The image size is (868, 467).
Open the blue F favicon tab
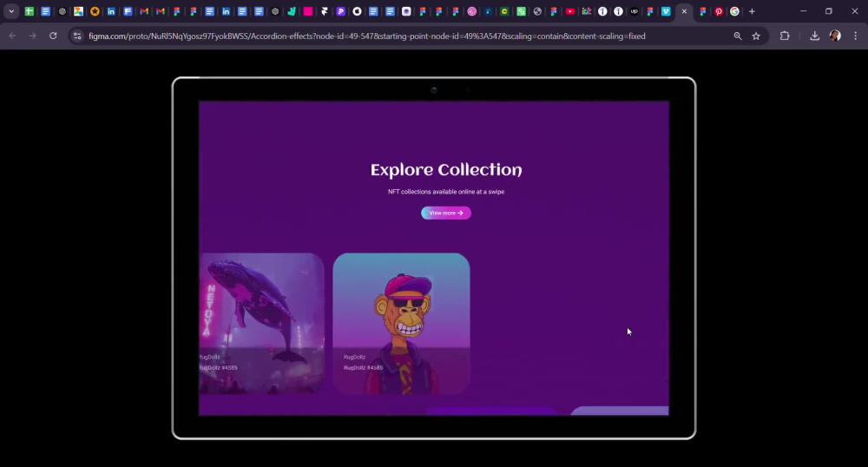pos(128,11)
